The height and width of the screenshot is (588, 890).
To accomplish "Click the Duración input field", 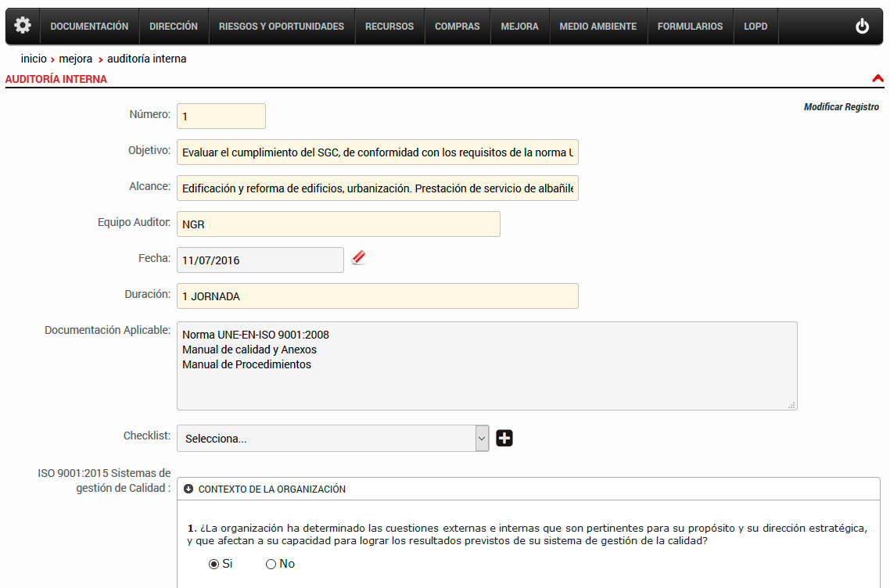I will (378, 296).
